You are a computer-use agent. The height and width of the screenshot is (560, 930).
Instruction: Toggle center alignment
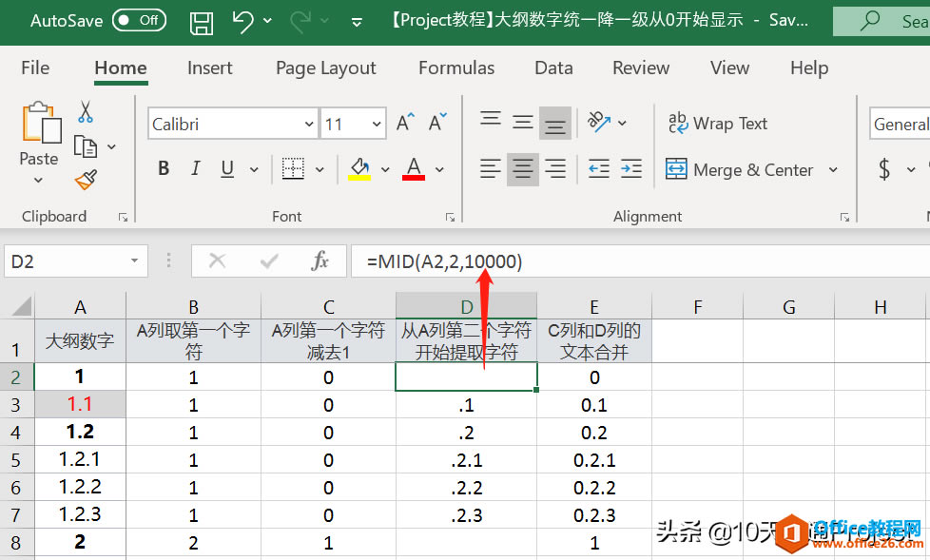(x=522, y=168)
